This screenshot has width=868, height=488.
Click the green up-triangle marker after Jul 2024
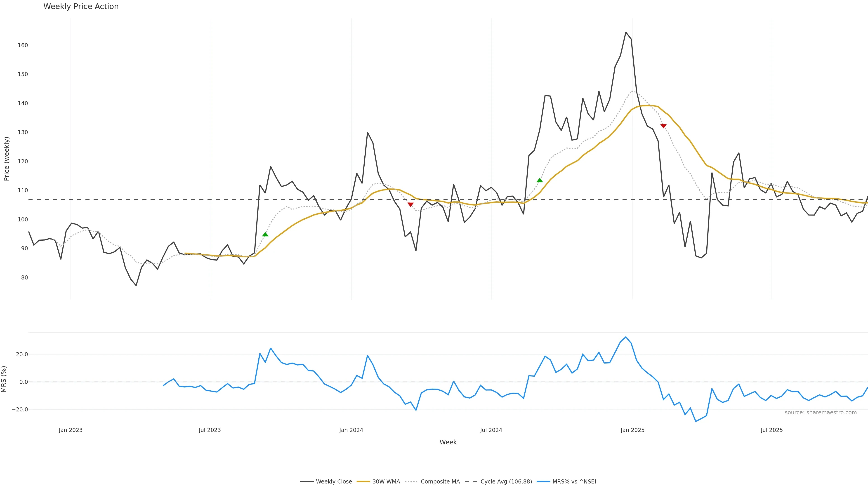tap(540, 180)
